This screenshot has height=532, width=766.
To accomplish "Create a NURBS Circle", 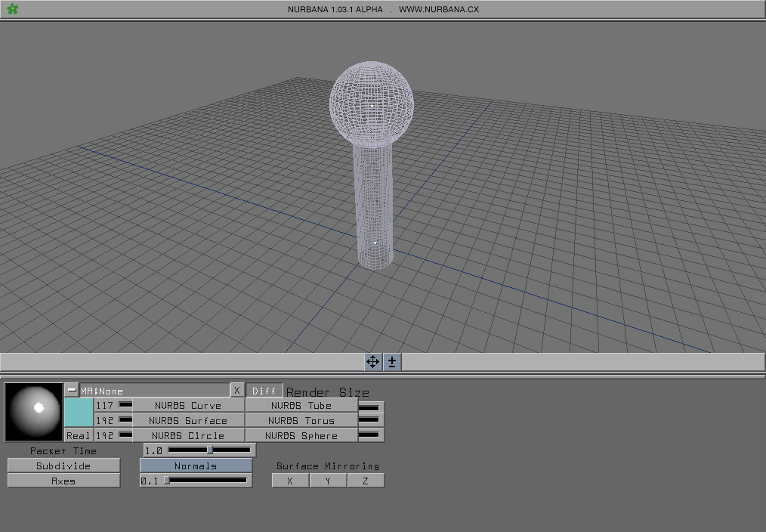I will pos(188,435).
